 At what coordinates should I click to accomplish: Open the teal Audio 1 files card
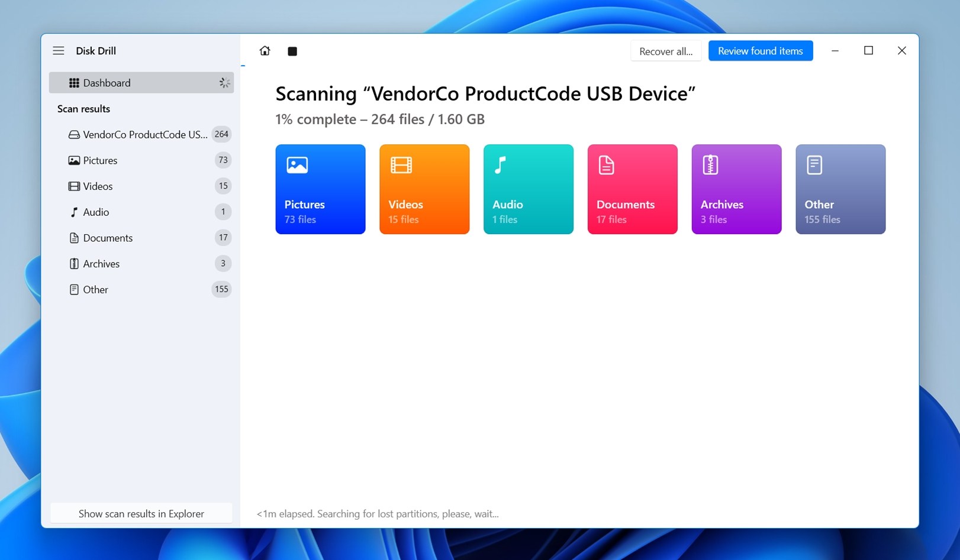click(x=529, y=189)
